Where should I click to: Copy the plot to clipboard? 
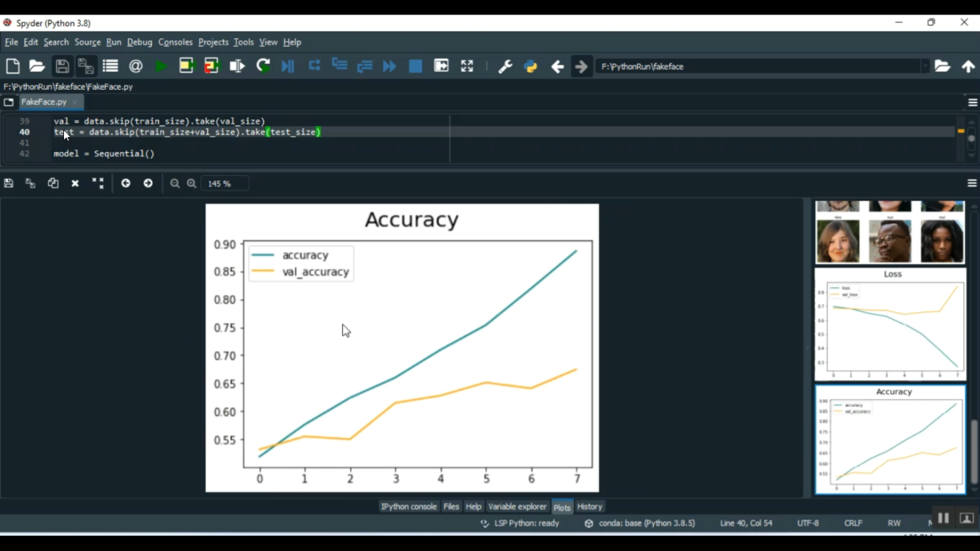pos(53,183)
